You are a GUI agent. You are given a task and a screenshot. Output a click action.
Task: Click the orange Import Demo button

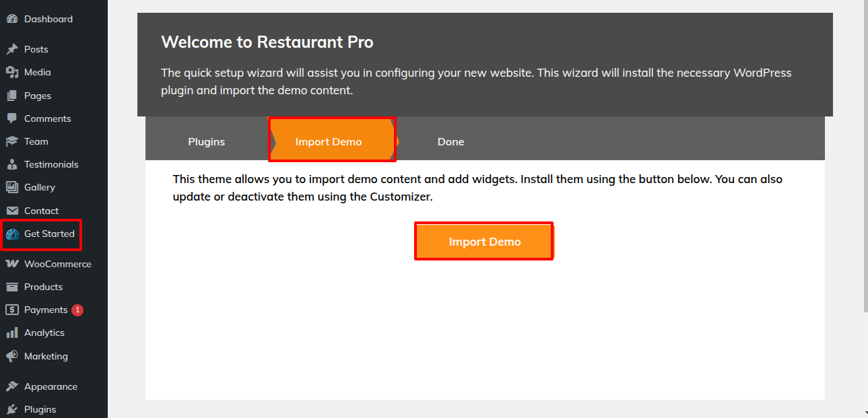(484, 242)
